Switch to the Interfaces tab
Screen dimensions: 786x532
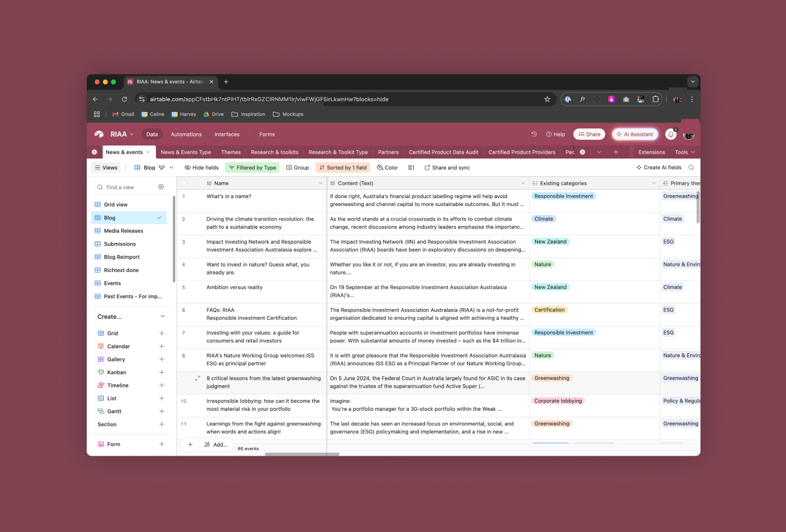pyautogui.click(x=227, y=135)
